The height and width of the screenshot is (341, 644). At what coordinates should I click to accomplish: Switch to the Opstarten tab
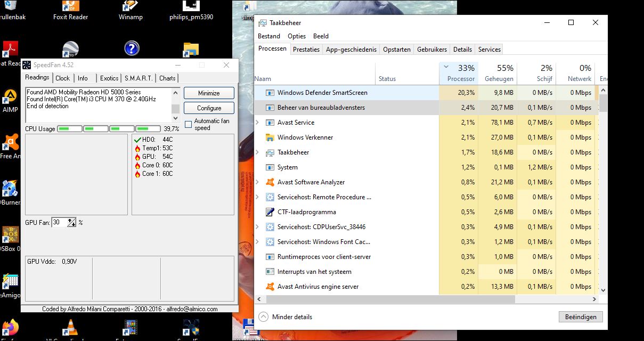[x=397, y=50]
